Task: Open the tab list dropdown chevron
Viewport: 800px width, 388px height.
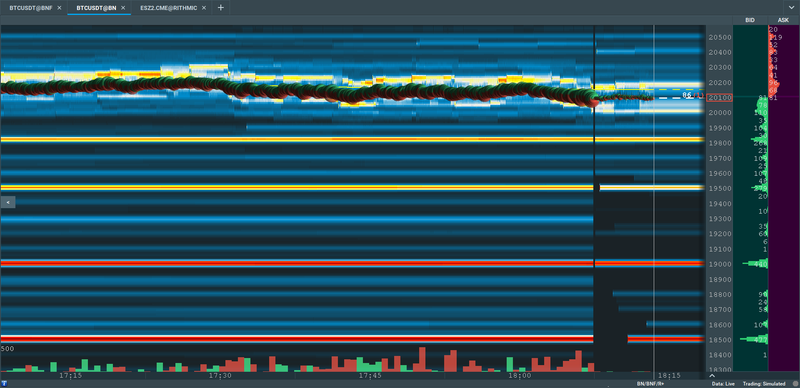Action: tap(791, 8)
